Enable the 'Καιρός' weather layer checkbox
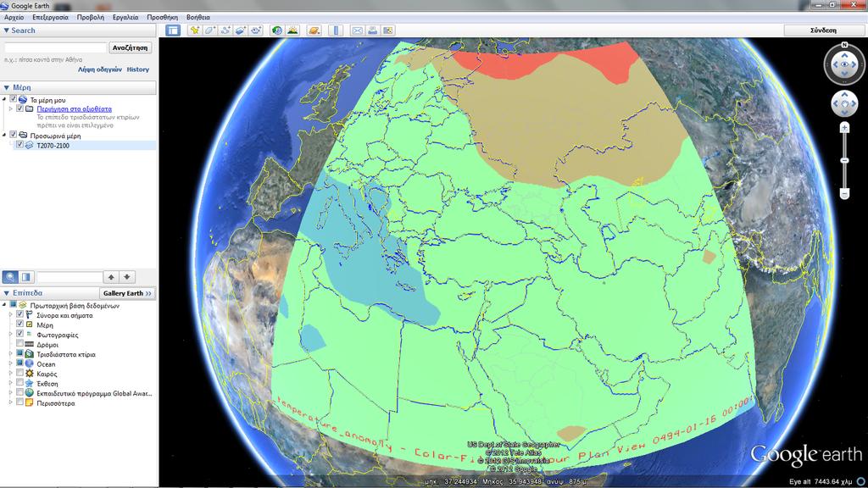The height and width of the screenshot is (488, 868). click(x=20, y=373)
